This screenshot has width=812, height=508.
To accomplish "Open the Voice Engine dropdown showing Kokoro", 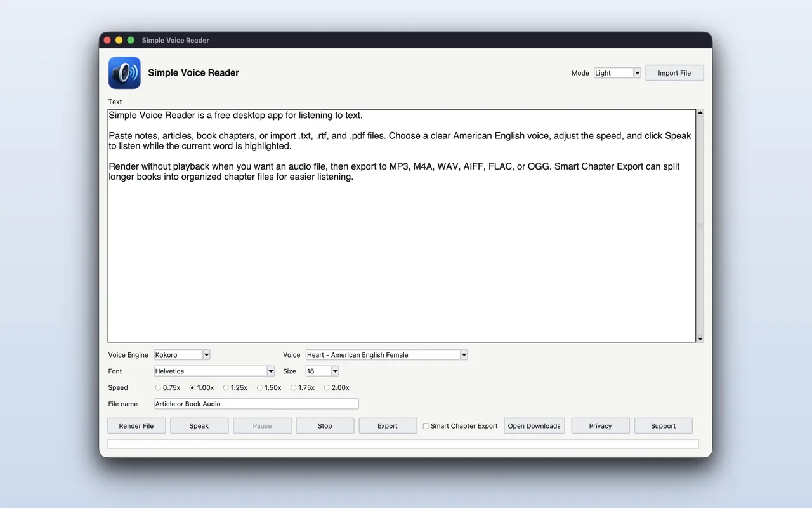I will pyautogui.click(x=182, y=355).
